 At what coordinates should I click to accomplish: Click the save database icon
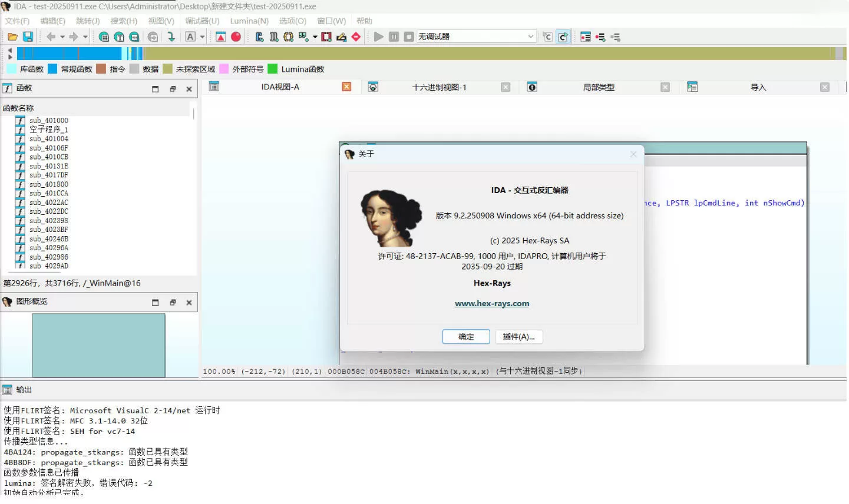click(x=27, y=36)
